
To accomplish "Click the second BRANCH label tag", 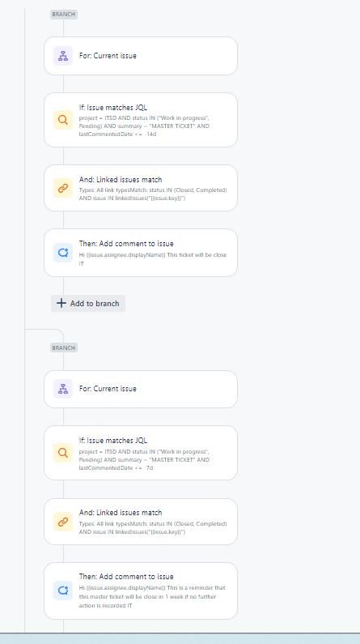I will tap(64, 348).
